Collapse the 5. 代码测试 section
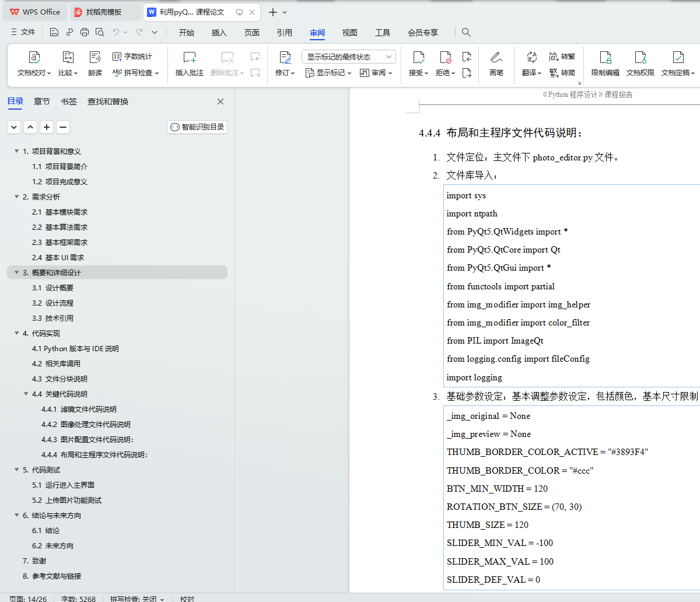This screenshot has height=602, width=700. [16, 470]
